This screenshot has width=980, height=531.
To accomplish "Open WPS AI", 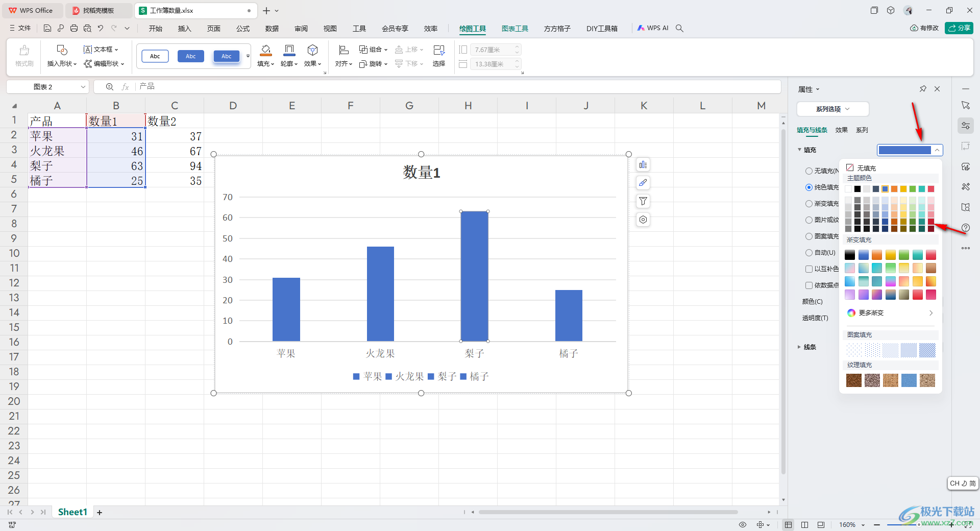I will click(653, 29).
